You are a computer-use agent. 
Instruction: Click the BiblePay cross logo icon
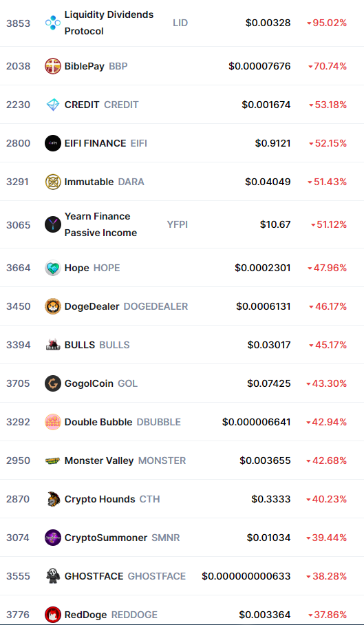(53, 66)
